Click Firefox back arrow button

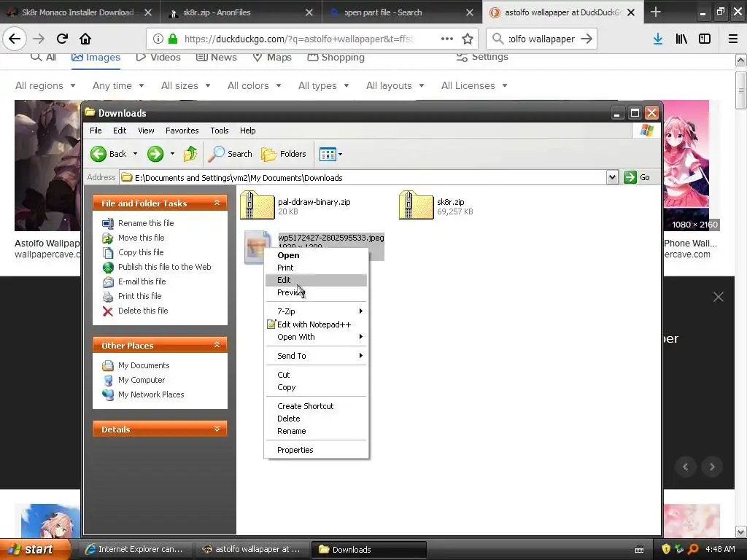tap(15, 39)
